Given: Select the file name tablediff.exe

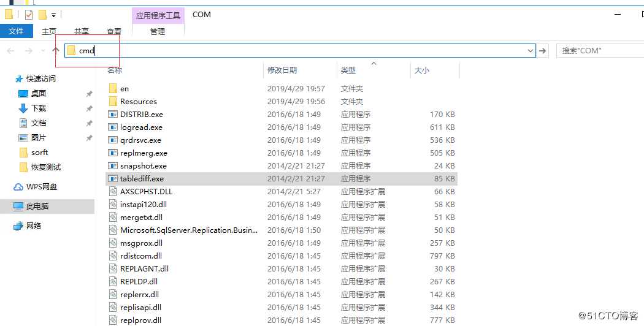Looking at the screenshot, I should [142, 178].
